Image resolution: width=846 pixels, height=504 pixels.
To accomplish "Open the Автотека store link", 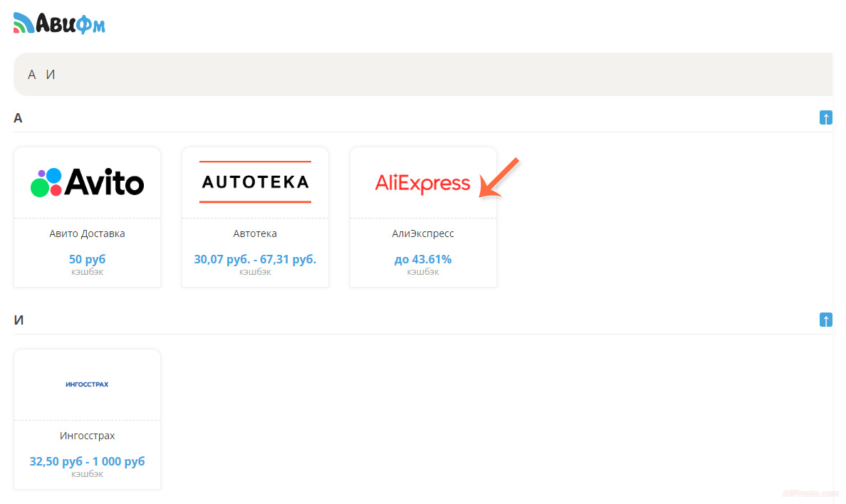I will coord(255,233).
